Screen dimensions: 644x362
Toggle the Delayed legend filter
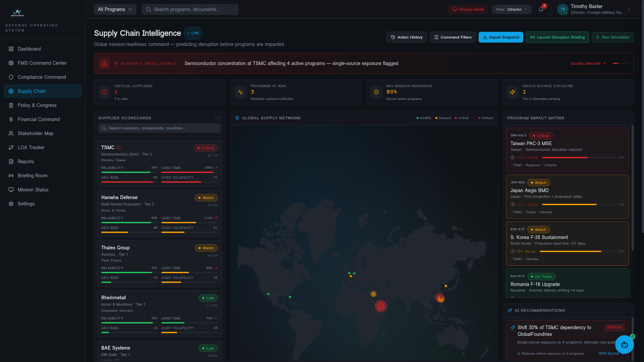443,118
